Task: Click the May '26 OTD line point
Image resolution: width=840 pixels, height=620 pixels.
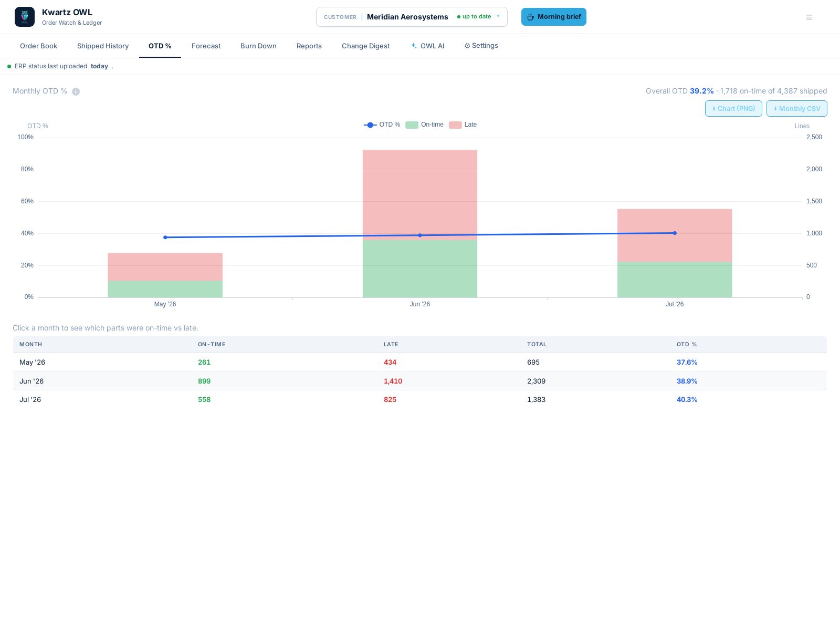Action: (x=165, y=237)
